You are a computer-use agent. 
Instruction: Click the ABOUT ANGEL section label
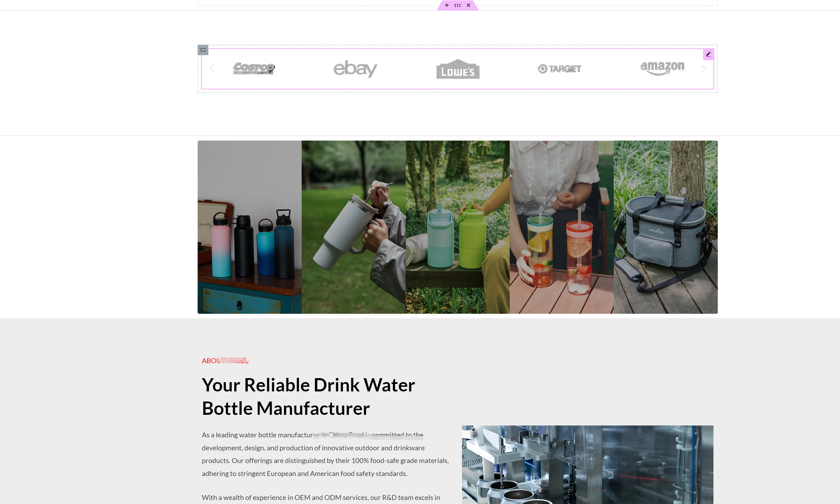[225, 360]
